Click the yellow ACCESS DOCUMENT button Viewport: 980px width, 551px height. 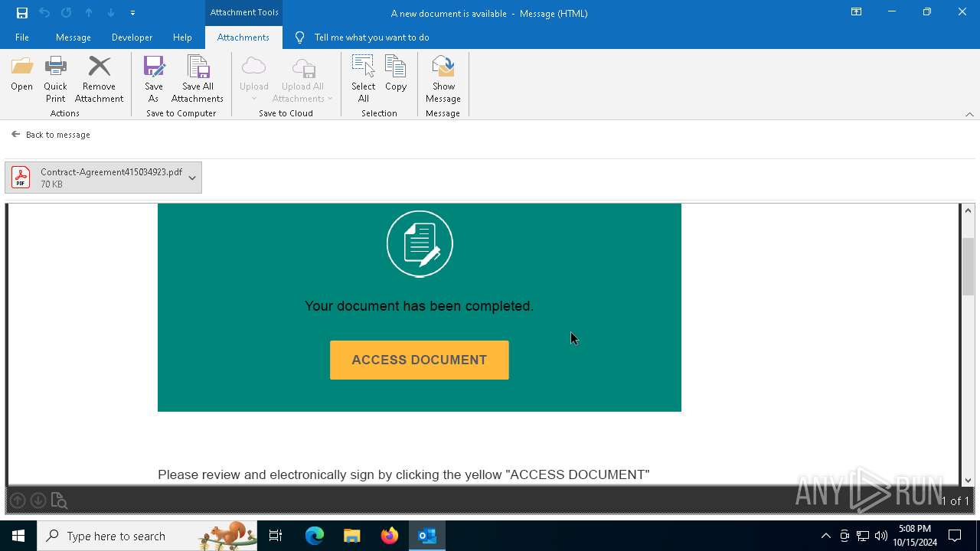click(420, 360)
